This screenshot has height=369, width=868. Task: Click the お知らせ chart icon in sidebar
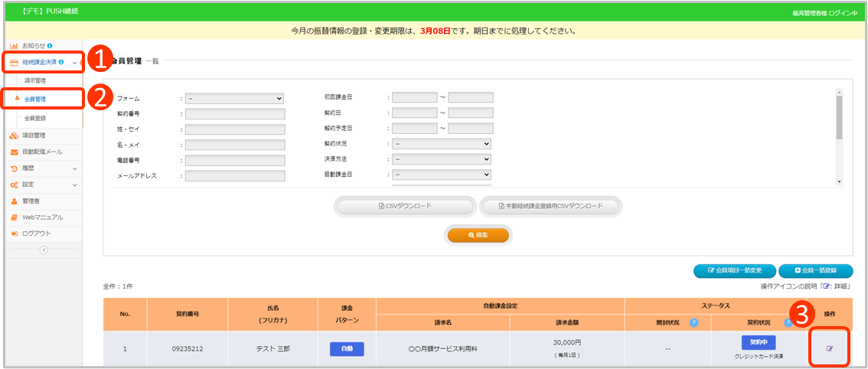[x=14, y=46]
